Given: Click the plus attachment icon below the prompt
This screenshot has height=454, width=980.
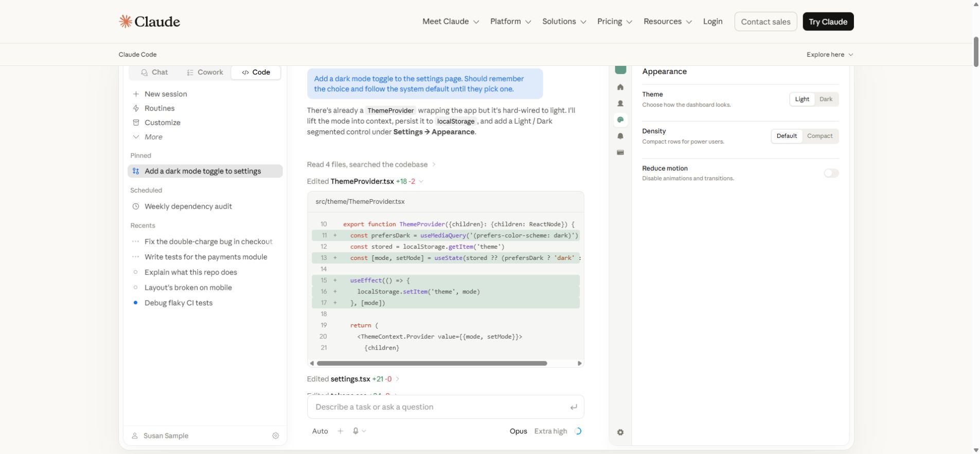Looking at the screenshot, I should [340, 431].
